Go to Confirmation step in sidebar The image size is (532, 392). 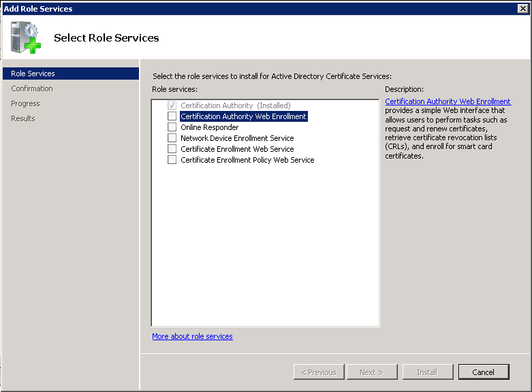tap(32, 88)
